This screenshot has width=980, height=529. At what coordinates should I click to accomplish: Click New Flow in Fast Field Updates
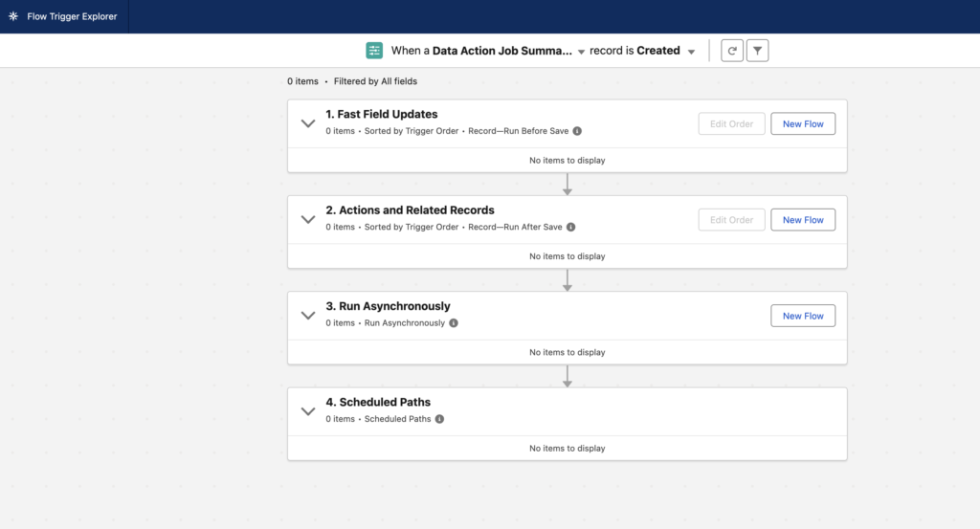803,123
